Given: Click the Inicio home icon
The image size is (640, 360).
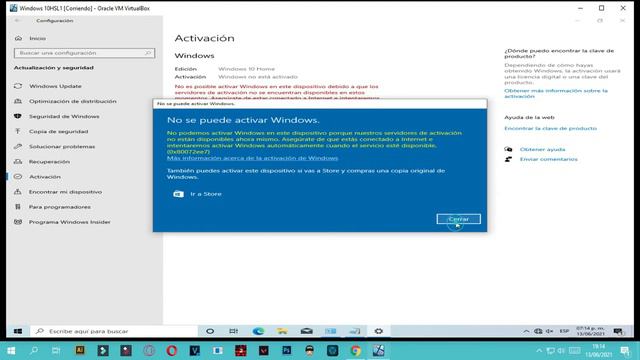Looking at the screenshot, I should 18,38.
